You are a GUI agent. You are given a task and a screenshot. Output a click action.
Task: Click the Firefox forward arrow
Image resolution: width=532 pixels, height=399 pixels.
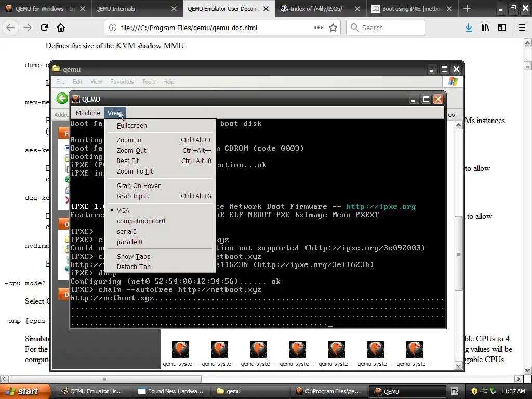coord(28,28)
